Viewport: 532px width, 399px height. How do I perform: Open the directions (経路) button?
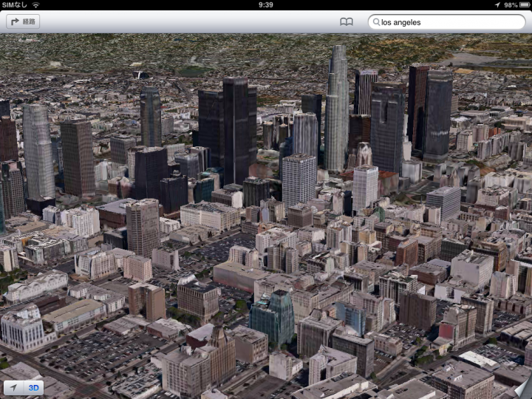coord(23,21)
